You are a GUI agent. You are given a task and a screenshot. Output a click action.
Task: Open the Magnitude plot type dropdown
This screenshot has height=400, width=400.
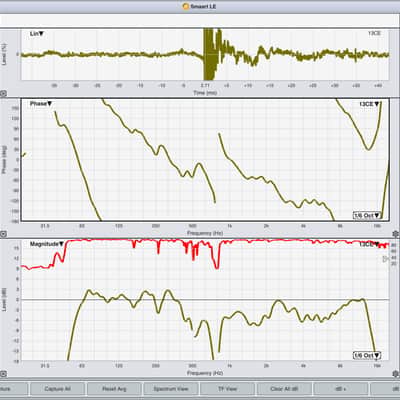point(47,244)
